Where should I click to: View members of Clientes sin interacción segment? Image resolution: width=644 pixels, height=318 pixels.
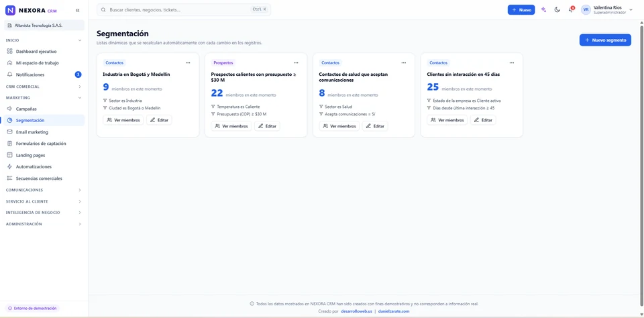coord(447,120)
